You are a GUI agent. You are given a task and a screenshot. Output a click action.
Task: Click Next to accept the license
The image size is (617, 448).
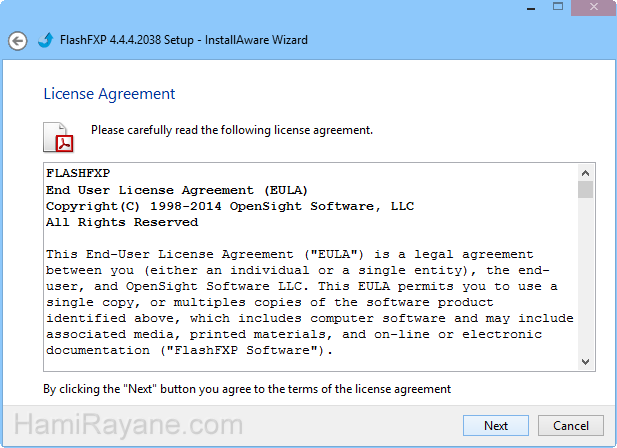point(495,426)
